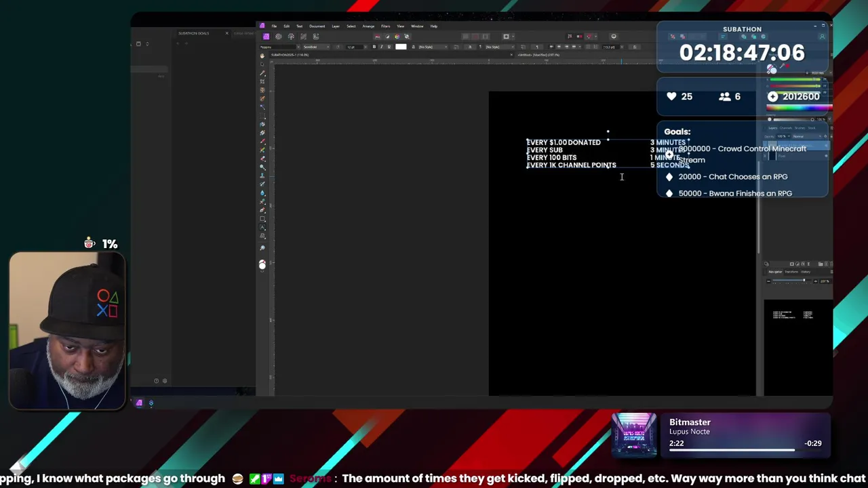Open the Filters menu
Image resolution: width=868 pixels, height=488 pixels.
point(385,26)
